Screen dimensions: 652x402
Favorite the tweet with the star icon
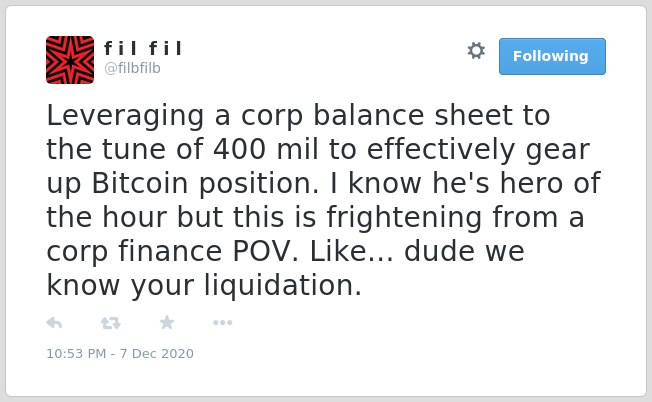coord(167,322)
